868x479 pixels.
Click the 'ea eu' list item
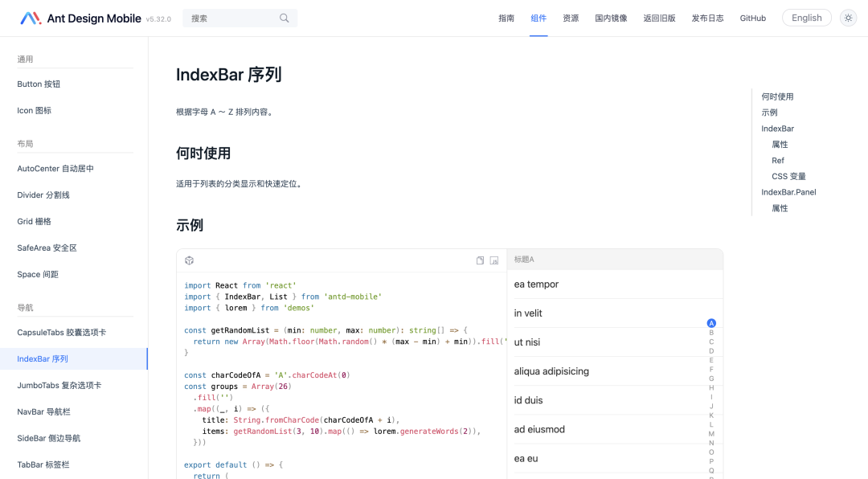coord(615,459)
